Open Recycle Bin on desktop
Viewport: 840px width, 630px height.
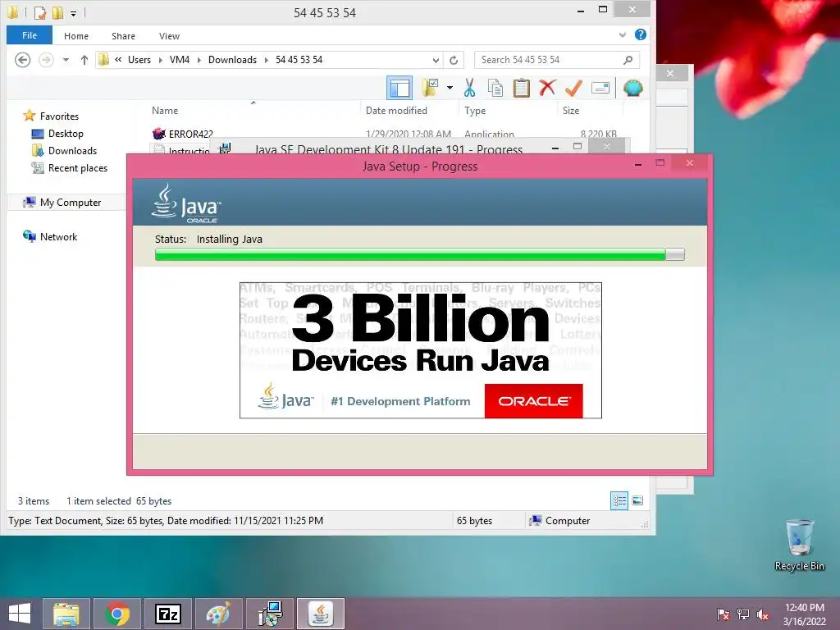[799, 546]
